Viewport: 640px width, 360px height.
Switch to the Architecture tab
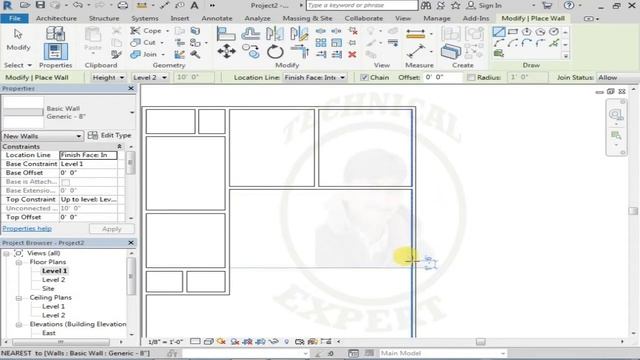pos(56,18)
